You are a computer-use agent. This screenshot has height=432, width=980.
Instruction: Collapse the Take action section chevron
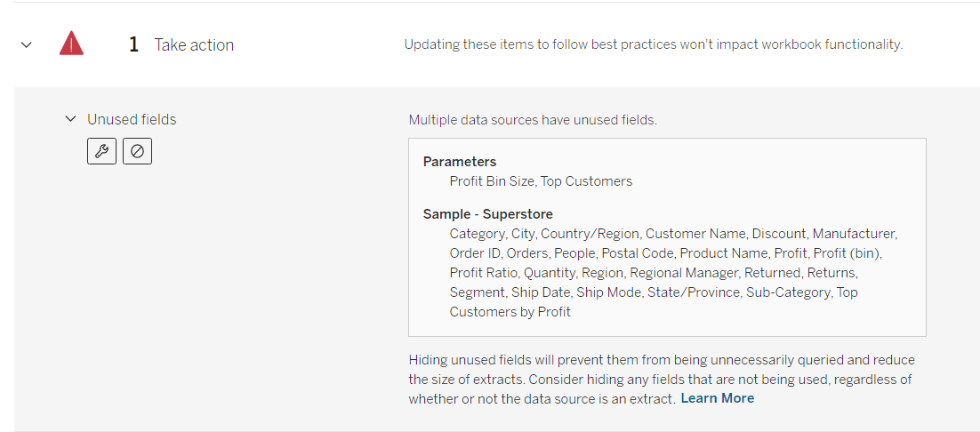[x=26, y=44]
